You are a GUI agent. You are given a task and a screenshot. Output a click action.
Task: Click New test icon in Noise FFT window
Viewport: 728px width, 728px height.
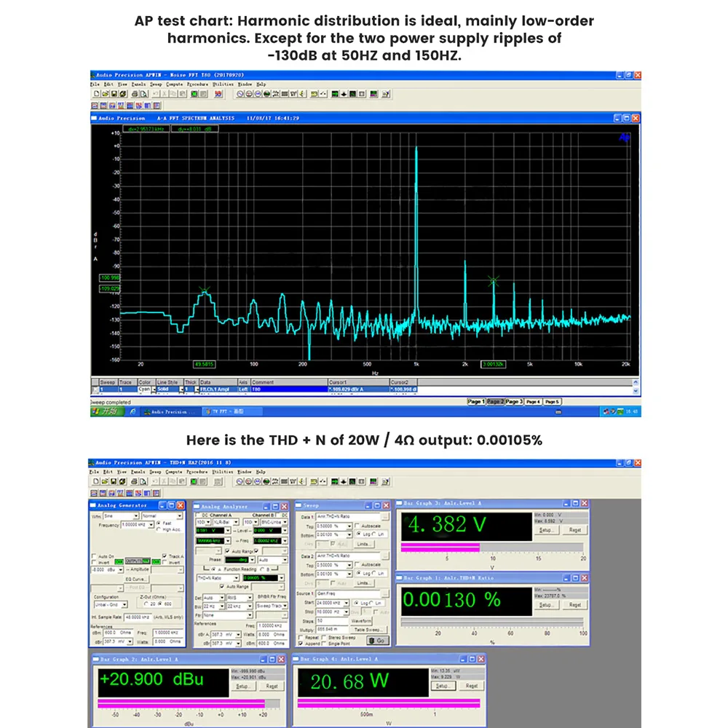pos(96,94)
